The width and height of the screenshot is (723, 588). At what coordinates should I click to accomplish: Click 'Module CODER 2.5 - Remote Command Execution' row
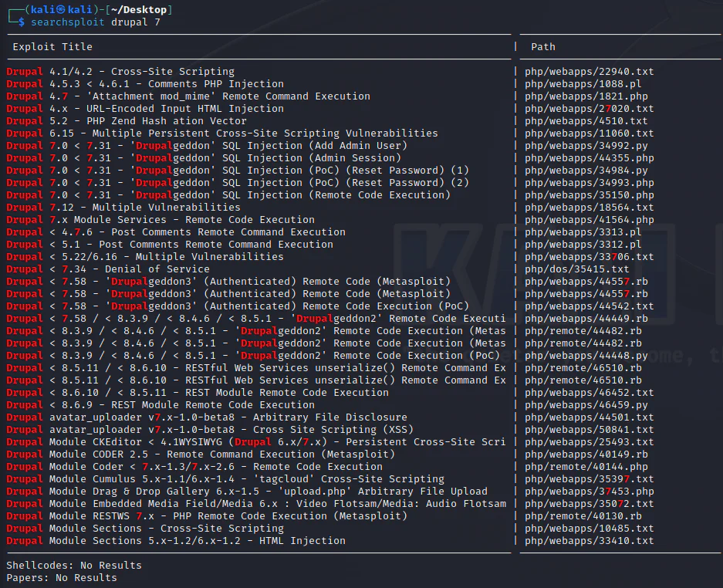click(201, 455)
